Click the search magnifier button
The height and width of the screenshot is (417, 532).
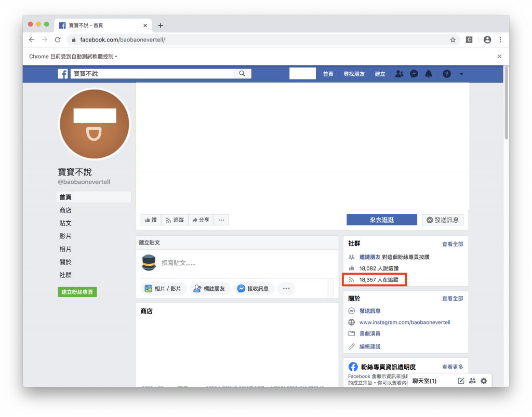[242, 74]
